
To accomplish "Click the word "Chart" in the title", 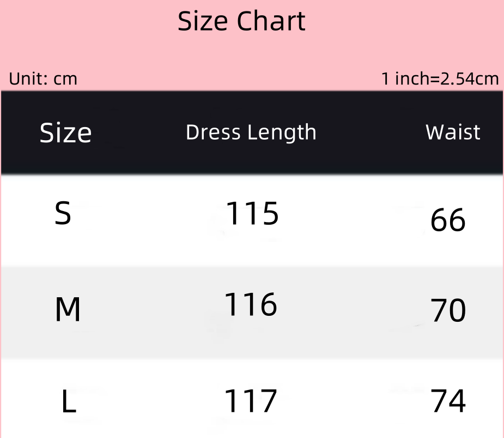I will [x=271, y=22].
